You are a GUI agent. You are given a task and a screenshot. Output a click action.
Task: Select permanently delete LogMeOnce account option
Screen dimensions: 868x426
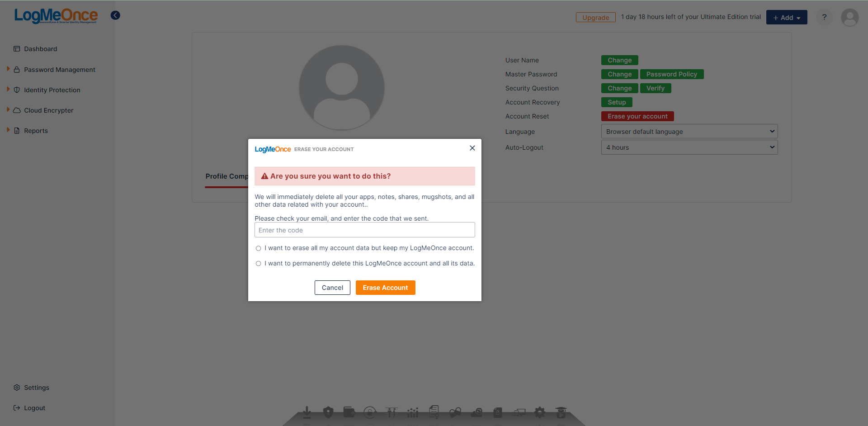pos(259,264)
